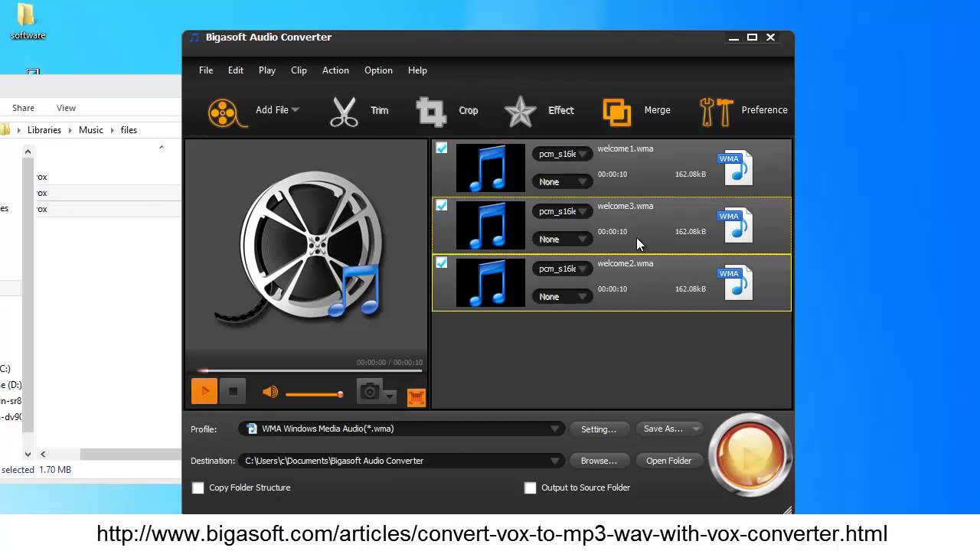
Task: Open Preference tools icon
Action: coord(717,112)
